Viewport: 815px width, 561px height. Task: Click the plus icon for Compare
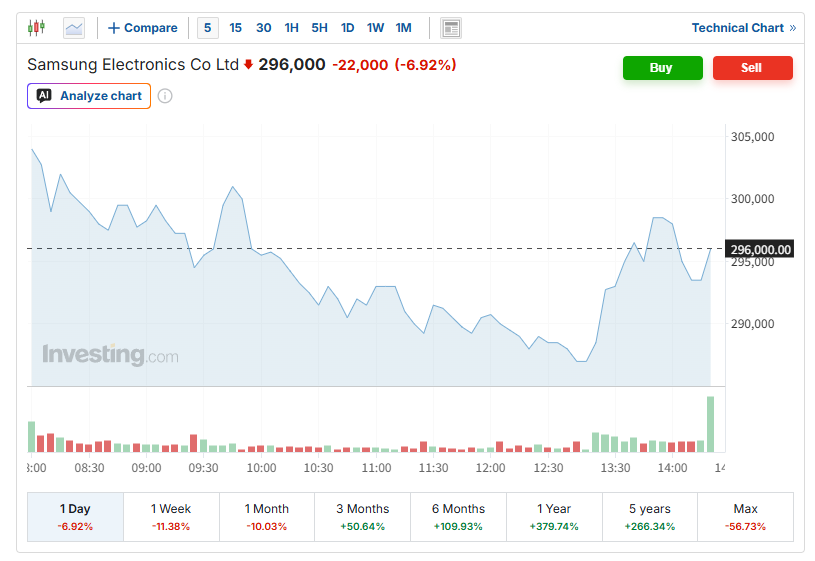pyautogui.click(x=114, y=28)
